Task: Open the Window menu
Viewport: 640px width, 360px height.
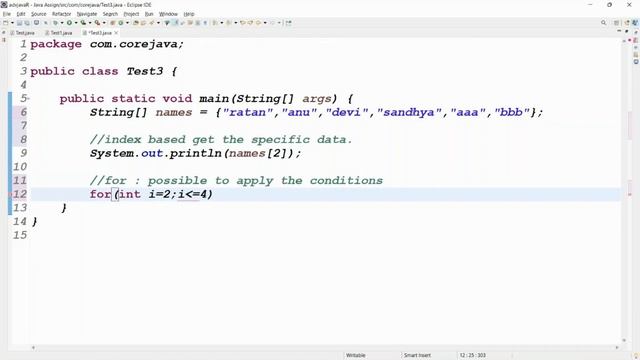Action: 168,14
